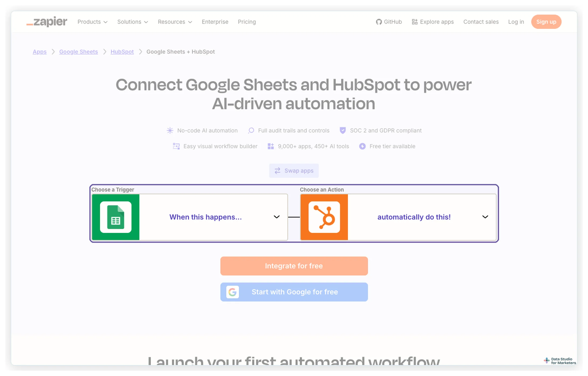This screenshot has width=588, height=376.
Task: Expand the Resources menu
Action: [x=175, y=22]
